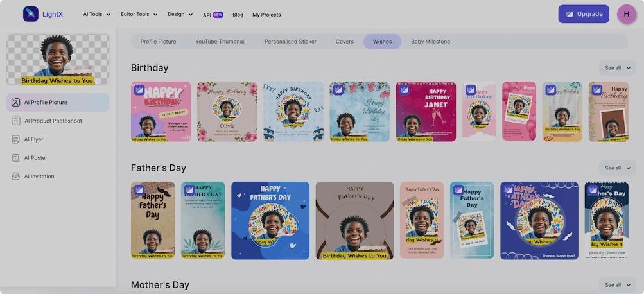Open the Editor Tools dropdown menu
Image resolution: width=644 pixels, height=294 pixels.
(x=139, y=15)
